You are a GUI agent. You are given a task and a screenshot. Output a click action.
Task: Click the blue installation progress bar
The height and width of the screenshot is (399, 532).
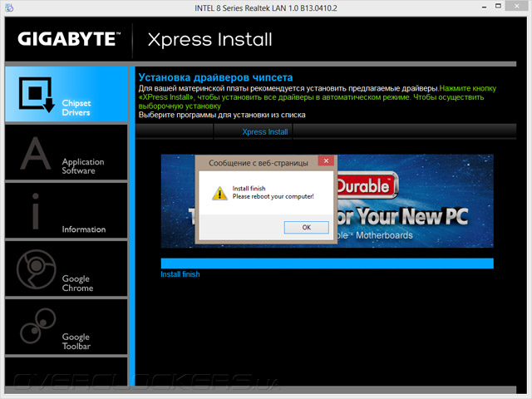pos(327,264)
